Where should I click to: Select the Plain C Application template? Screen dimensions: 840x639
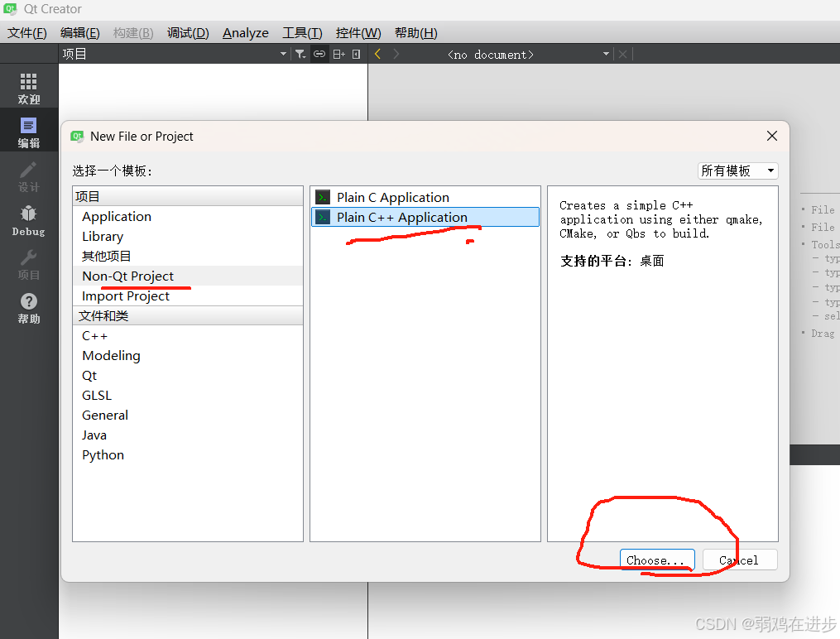coord(425,197)
